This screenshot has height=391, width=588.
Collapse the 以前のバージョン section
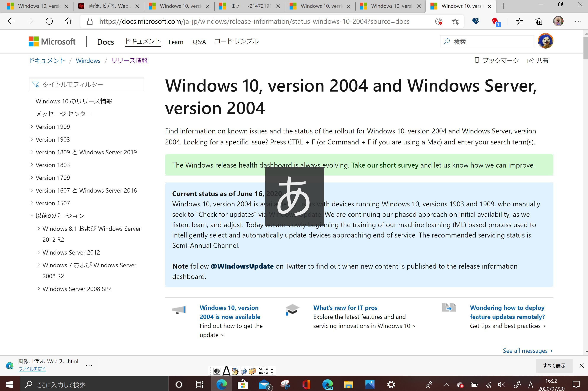[32, 215]
